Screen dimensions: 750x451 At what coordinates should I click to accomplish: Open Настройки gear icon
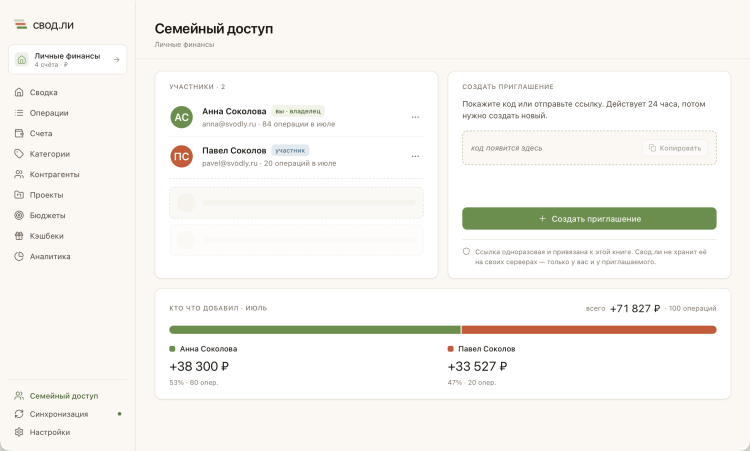click(x=19, y=432)
